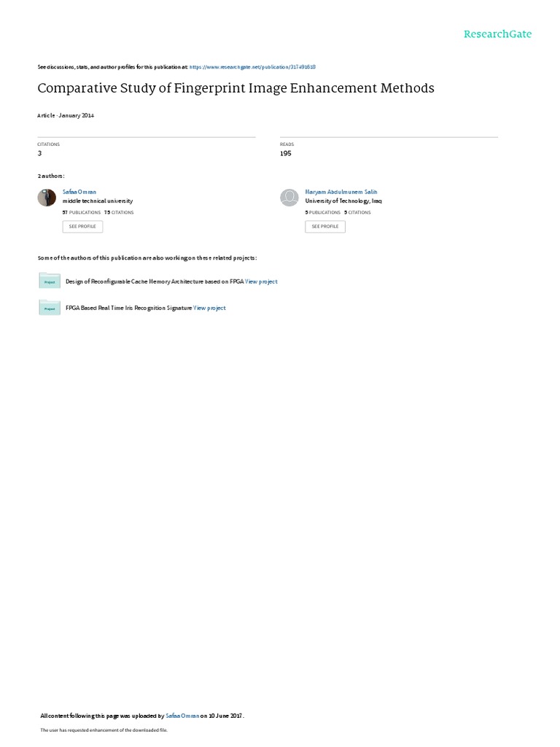This screenshot has height=747, width=560.
Task: Open the researchgate.net publication URL link
Action: tap(252, 67)
